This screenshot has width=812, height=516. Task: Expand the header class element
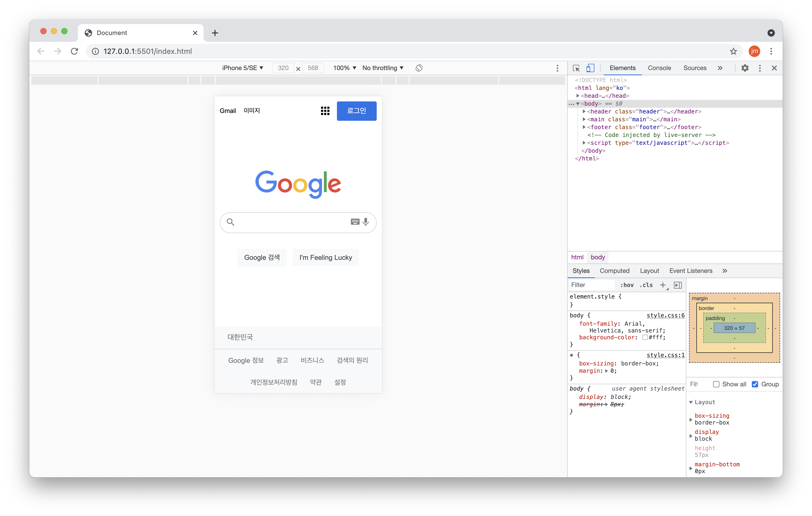pyautogui.click(x=584, y=112)
